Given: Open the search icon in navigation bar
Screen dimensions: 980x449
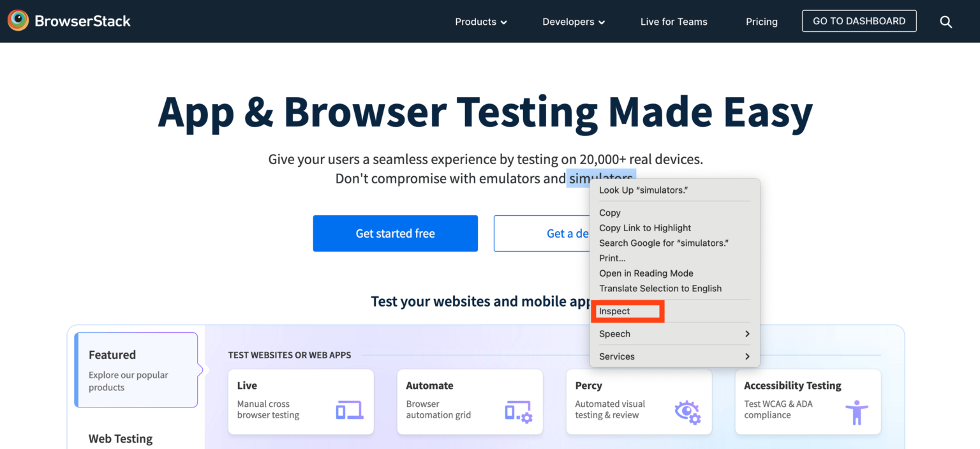Looking at the screenshot, I should 946,21.
